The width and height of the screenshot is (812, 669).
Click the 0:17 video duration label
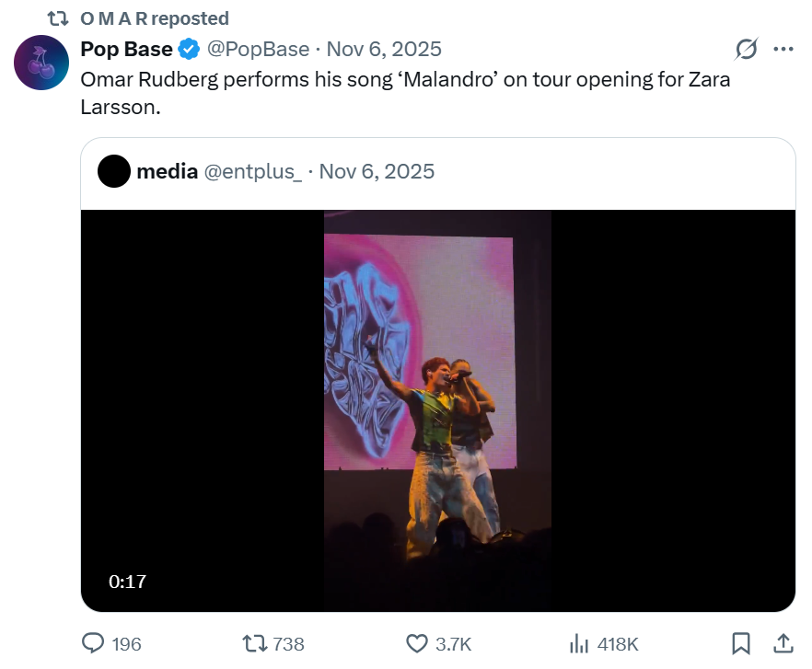127,582
